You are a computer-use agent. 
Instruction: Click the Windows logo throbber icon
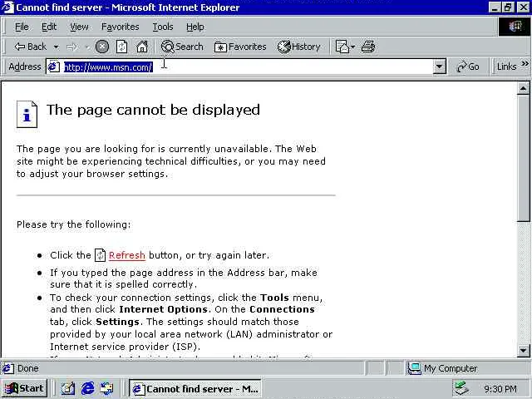coord(515,27)
